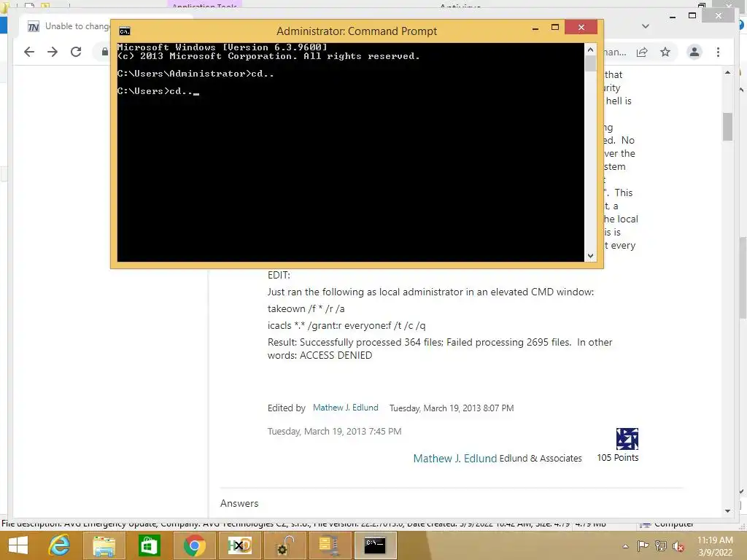The height and width of the screenshot is (560, 747).
Task: Close the Command Prompt window
Action: (x=581, y=28)
